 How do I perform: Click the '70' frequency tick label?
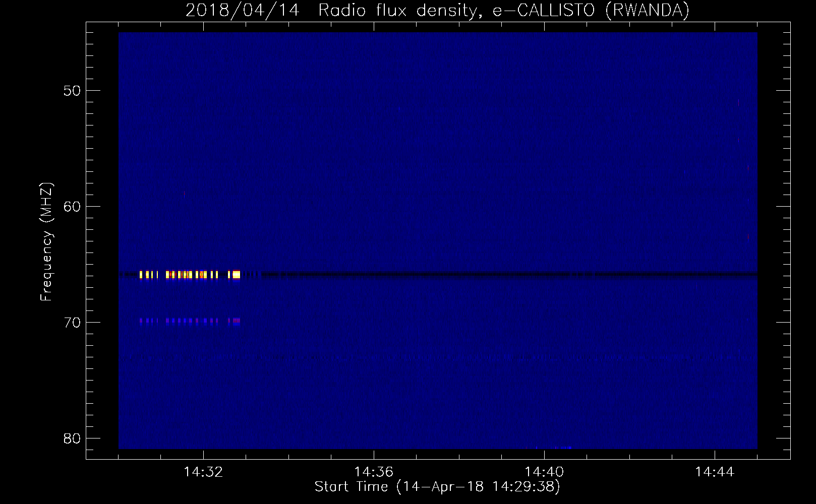point(72,323)
